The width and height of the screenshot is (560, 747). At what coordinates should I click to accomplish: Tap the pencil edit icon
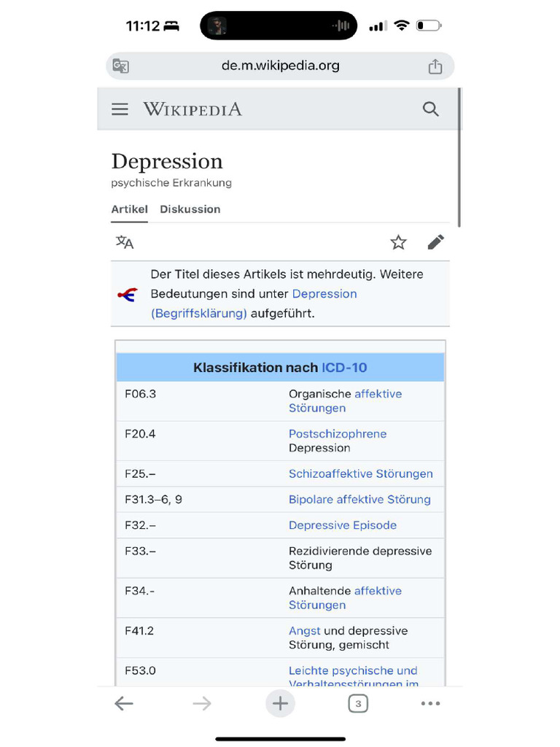pos(436,242)
